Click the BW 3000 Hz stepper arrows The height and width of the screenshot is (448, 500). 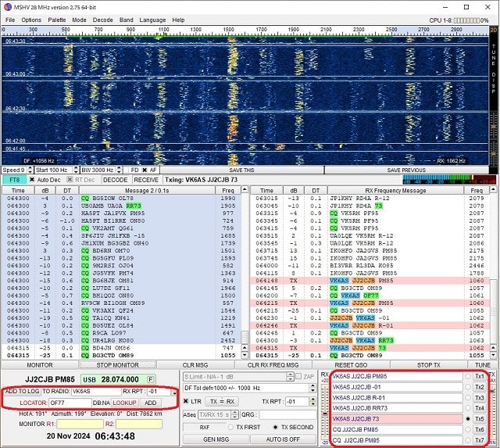point(119,170)
